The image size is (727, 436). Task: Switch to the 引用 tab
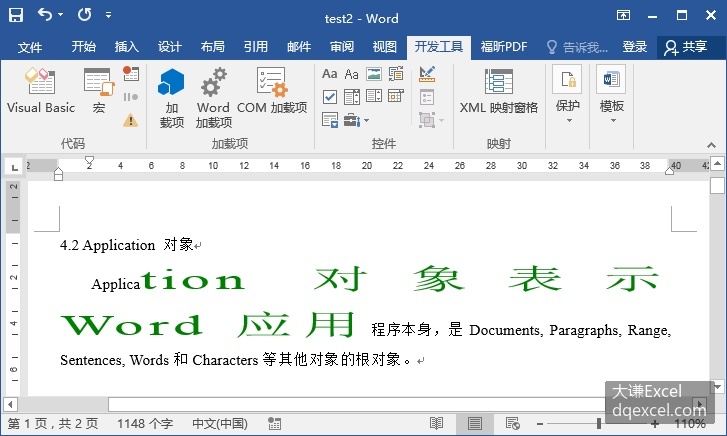pyautogui.click(x=255, y=46)
